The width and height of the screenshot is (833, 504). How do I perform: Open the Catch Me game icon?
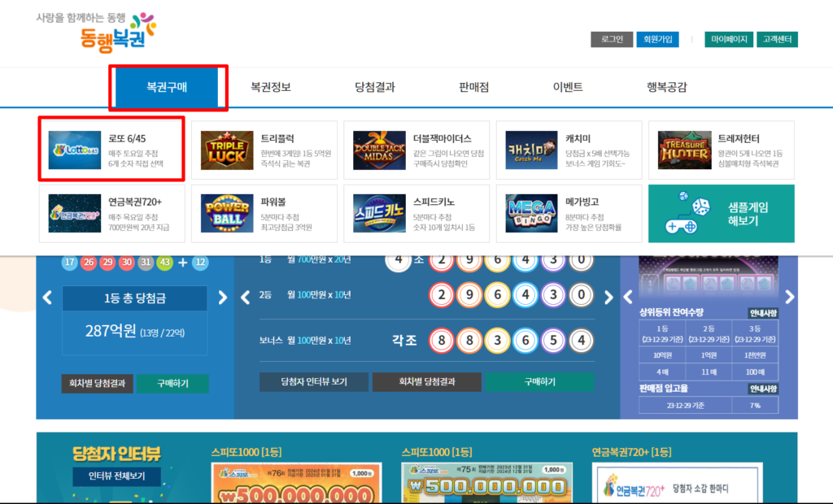pos(531,150)
